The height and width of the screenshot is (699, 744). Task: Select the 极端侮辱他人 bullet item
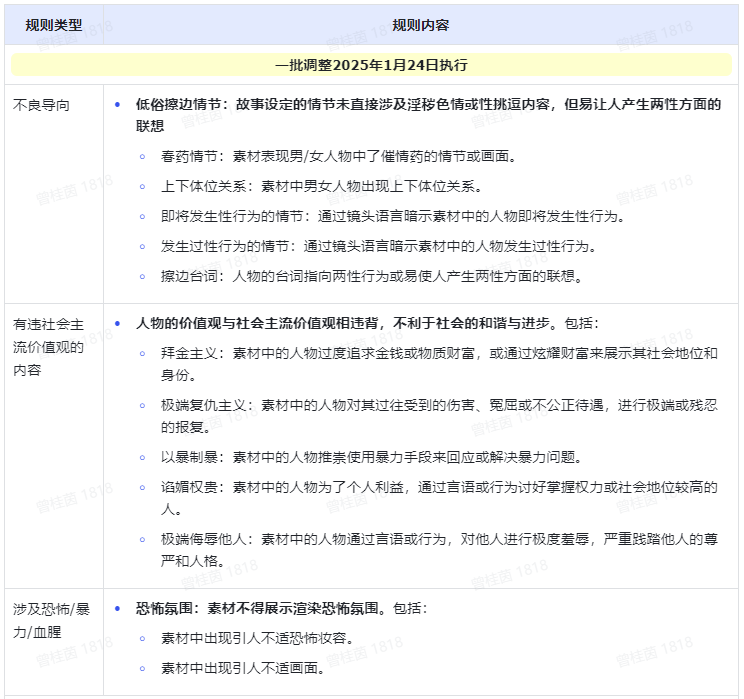(439, 550)
